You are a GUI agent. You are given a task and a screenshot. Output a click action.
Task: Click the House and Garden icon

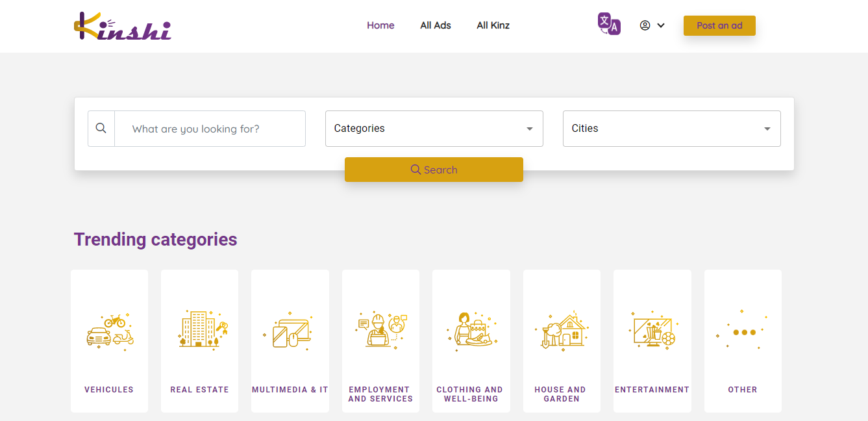point(562,331)
